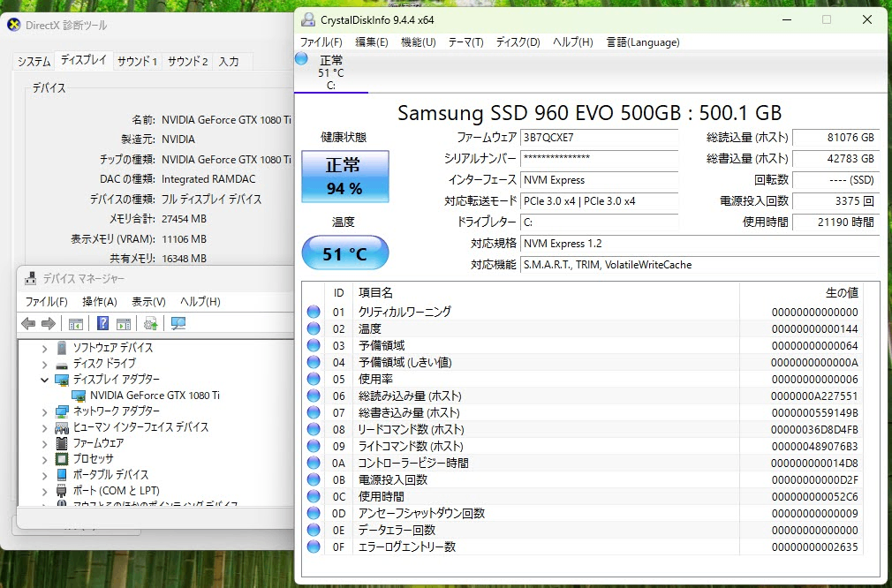Open CrystalDiskInfo ファイル(F) menu
The image size is (892, 588).
click(321, 42)
